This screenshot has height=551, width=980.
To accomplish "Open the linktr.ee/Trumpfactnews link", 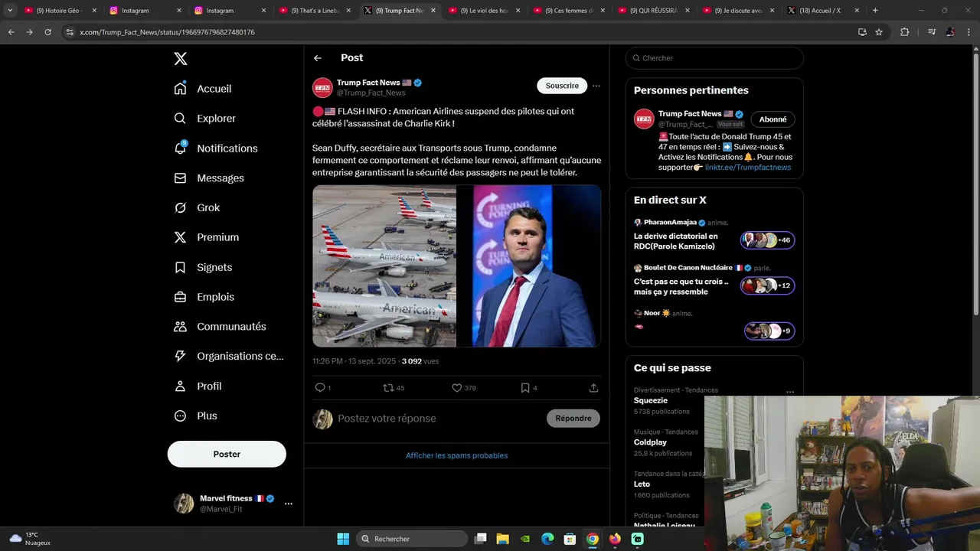I will click(748, 167).
